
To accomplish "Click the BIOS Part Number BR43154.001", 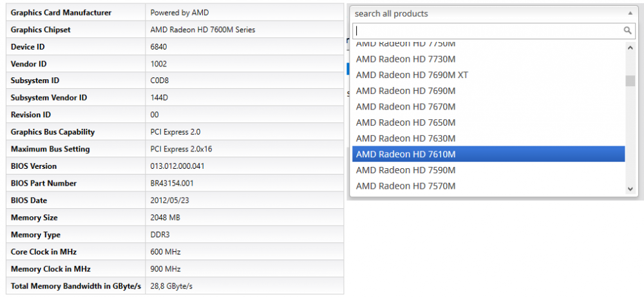I will tap(172, 183).
